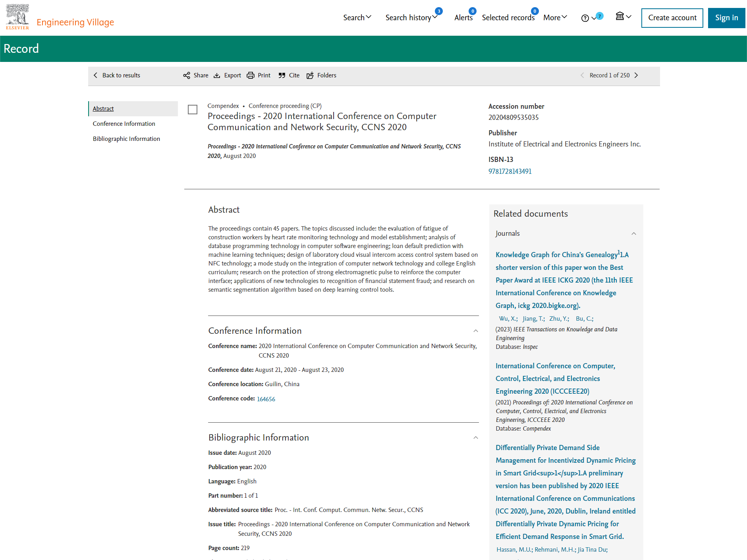This screenshot has height=560, width=747.
Task: Click the back arrow beside Back to results
Action: point(95,75)
